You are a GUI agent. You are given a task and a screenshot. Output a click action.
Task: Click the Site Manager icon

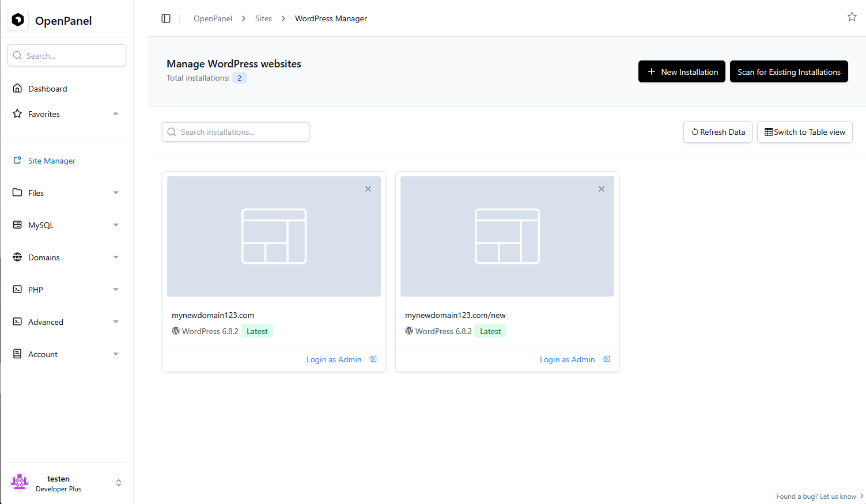click(x=17, y=160)
